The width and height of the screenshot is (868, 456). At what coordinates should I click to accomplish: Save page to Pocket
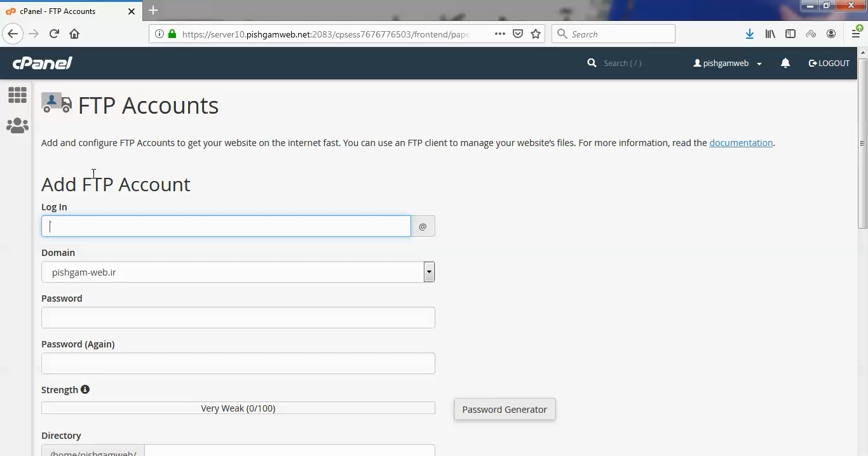[518, 34]
